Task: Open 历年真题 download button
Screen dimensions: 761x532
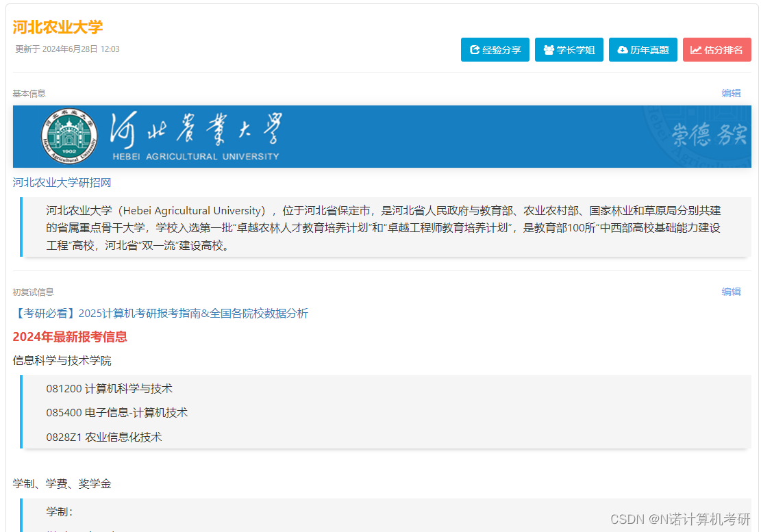Action: coord(643,49)
